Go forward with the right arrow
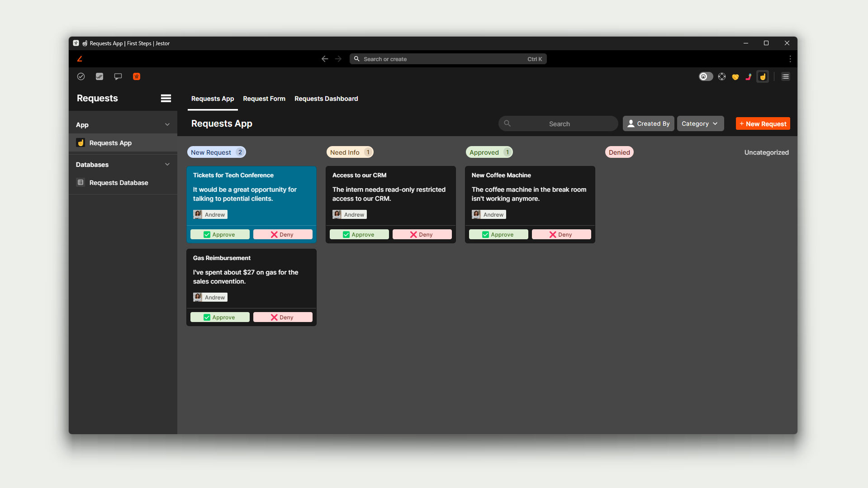The height and width of the screenshot is (488, 868). point(338,59)
